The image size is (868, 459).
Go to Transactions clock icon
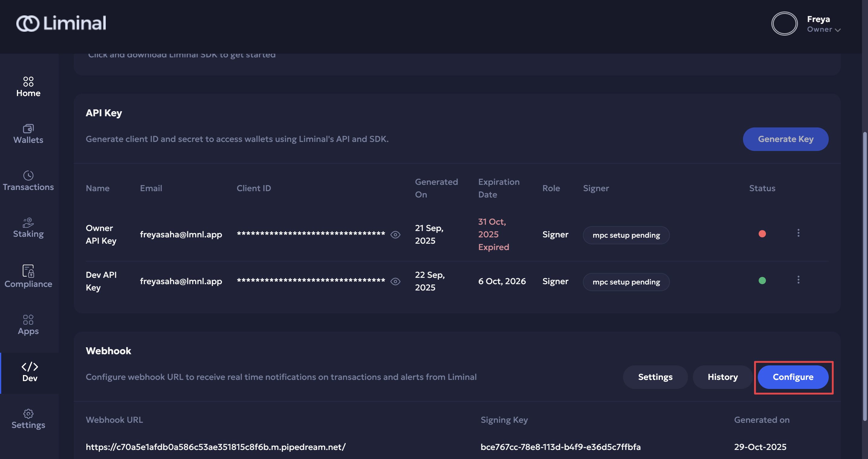point(28,175)
